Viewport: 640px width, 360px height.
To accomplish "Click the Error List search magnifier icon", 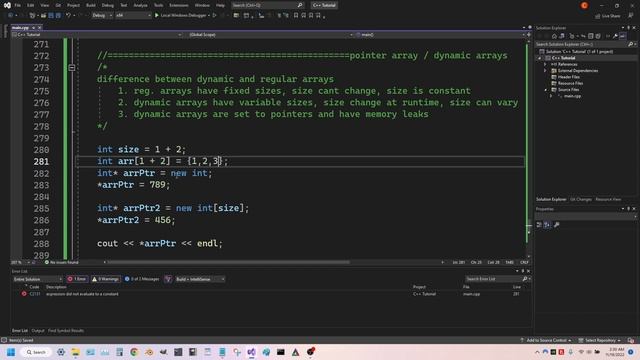I will (525, 279).
